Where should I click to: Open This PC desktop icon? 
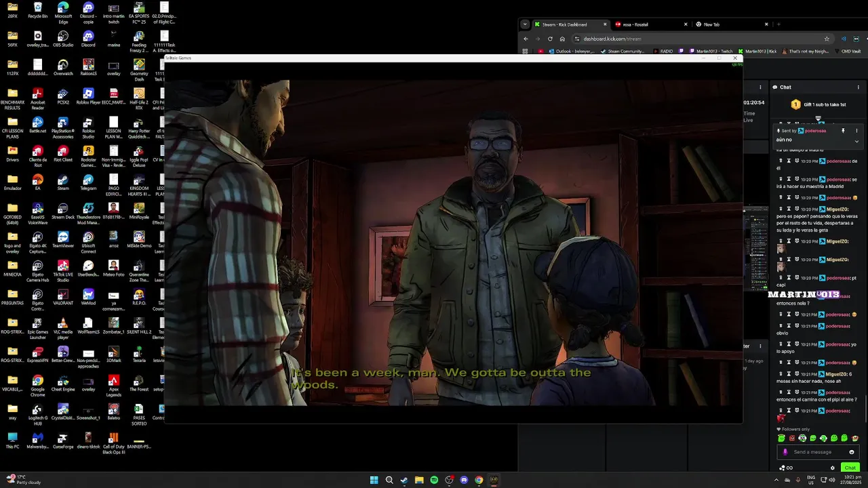(x=12, y=441)
